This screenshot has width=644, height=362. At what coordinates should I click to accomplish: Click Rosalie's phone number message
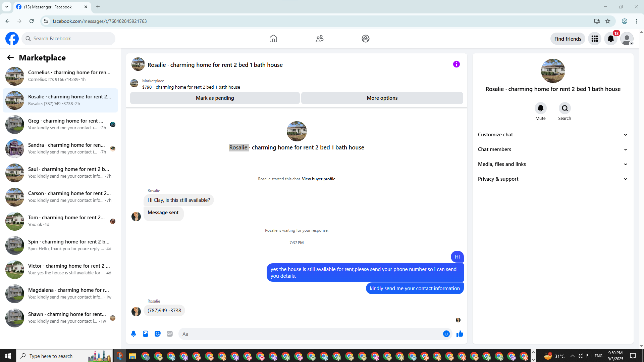coord(164,311)
